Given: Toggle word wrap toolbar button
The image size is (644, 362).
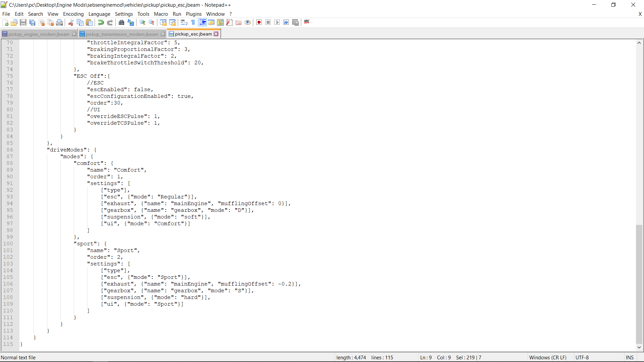Looking at the screenshot, I should tap(184, 22).
